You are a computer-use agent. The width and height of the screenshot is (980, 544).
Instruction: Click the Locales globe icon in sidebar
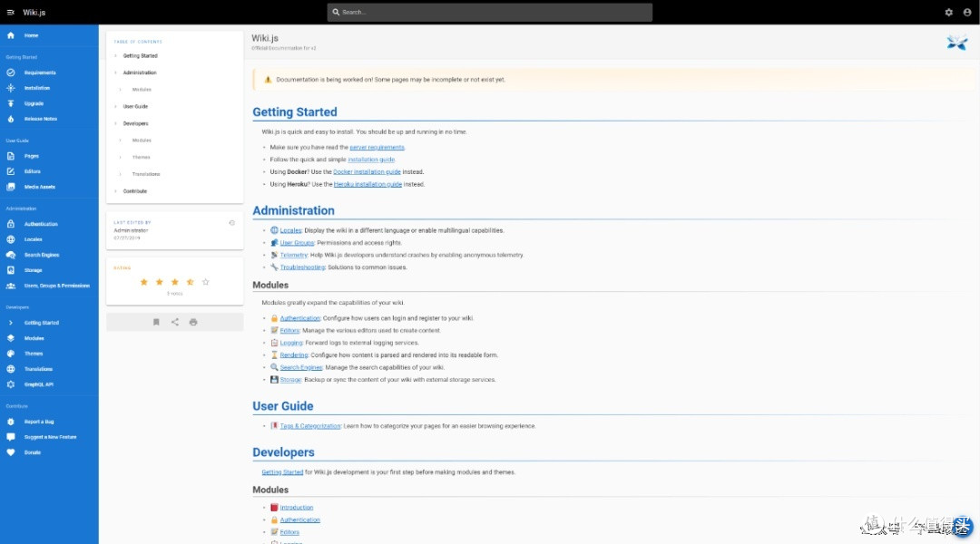[x=11, y=239]
